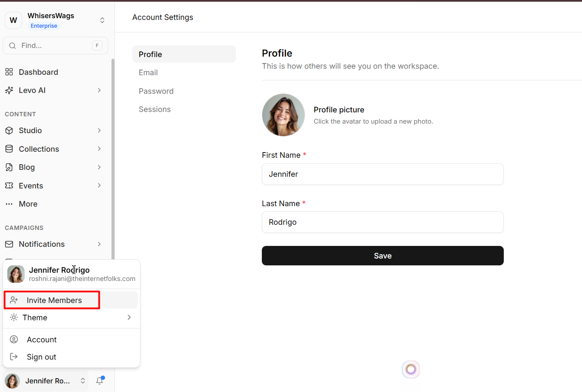Screen dimensions: 582x392
Task: Click the Studio cube icon
Action: pyautogui.click(x=9, y=131)
